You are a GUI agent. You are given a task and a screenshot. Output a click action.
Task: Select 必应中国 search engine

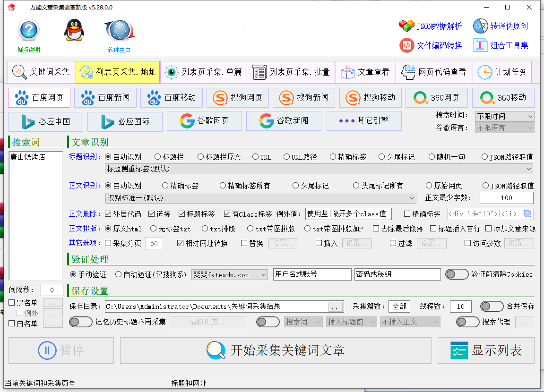tap(46, 122)
